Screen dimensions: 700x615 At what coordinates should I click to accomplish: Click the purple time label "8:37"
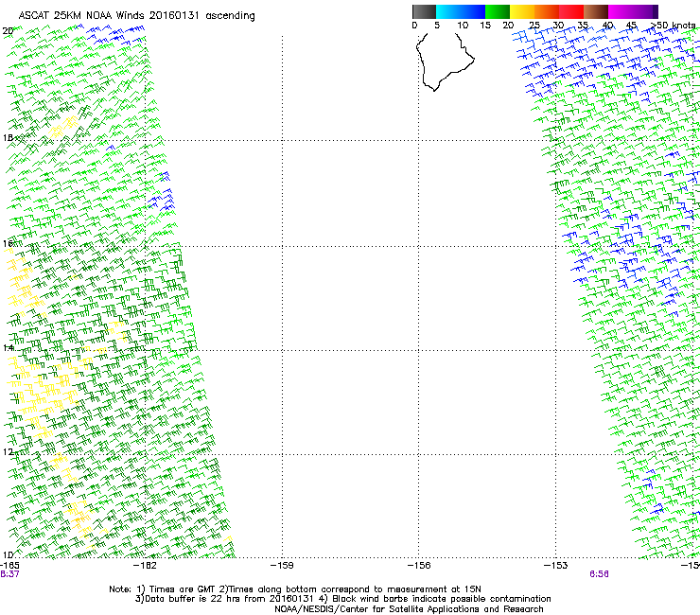9,574
